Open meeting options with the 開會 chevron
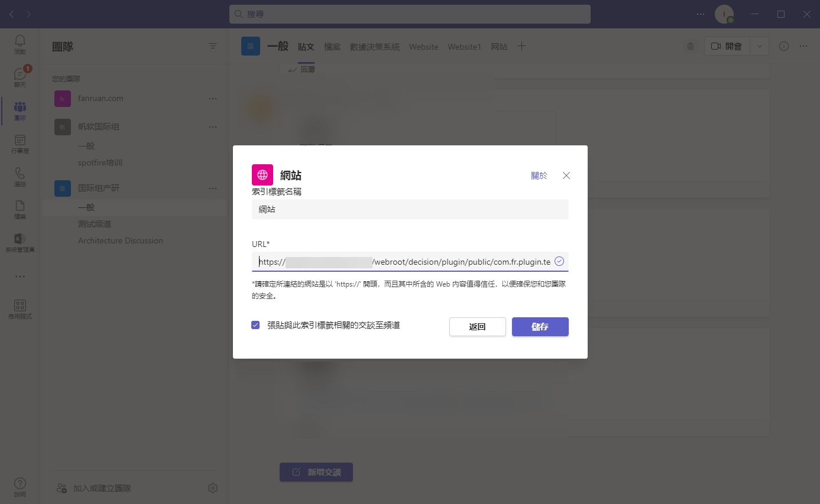 coord(759,45)
